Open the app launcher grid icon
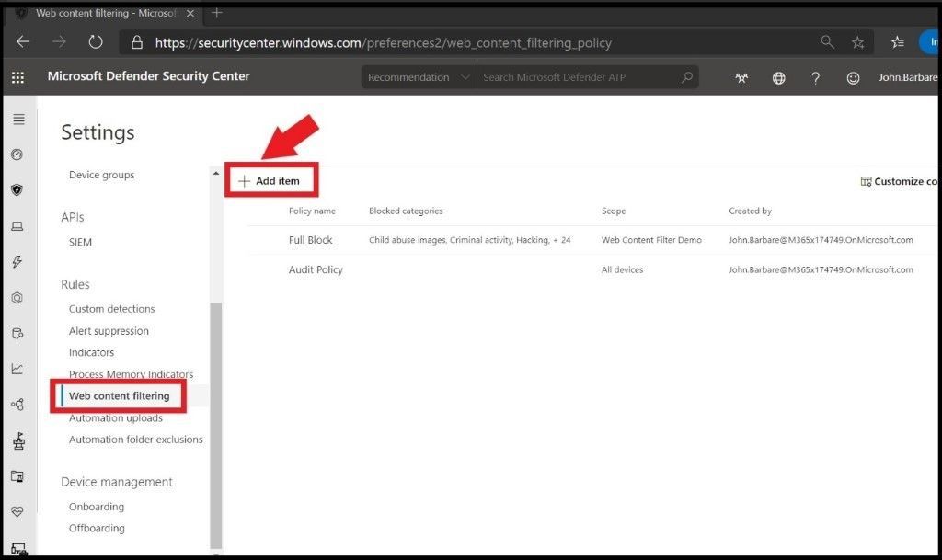This screenshot has width=942, height=560. tap(18, 77)
